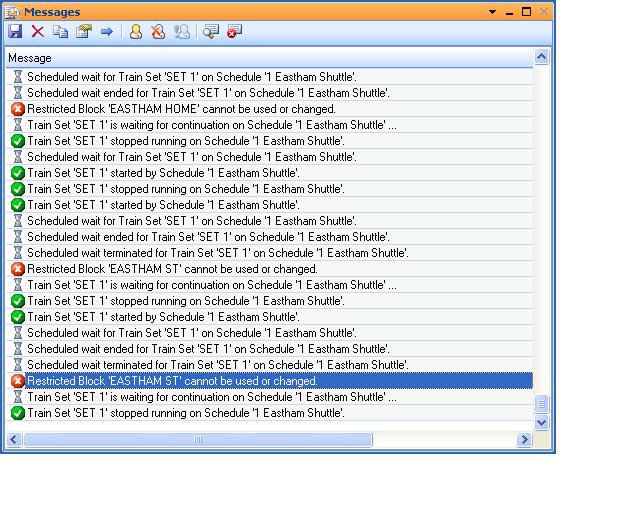Click the message icon with red stop mark
This screenshot has width=640, height=512.
point(234,32)
